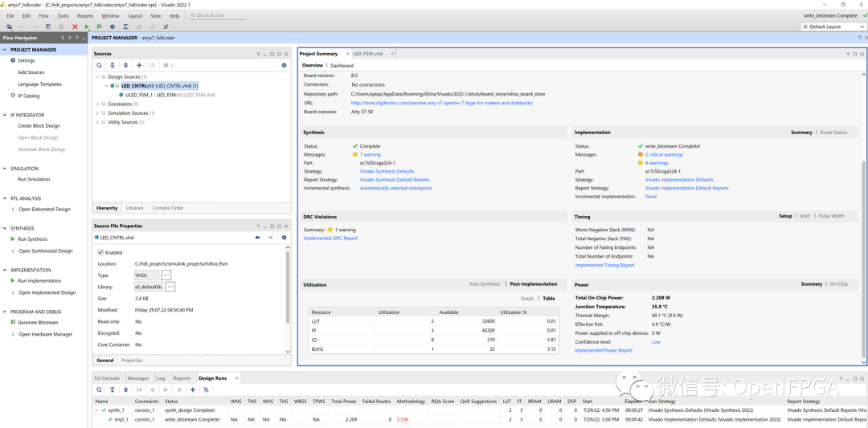Open the Implemented Power Report link
The width and height of the screenshot is (868, 428).
[604, 351]
